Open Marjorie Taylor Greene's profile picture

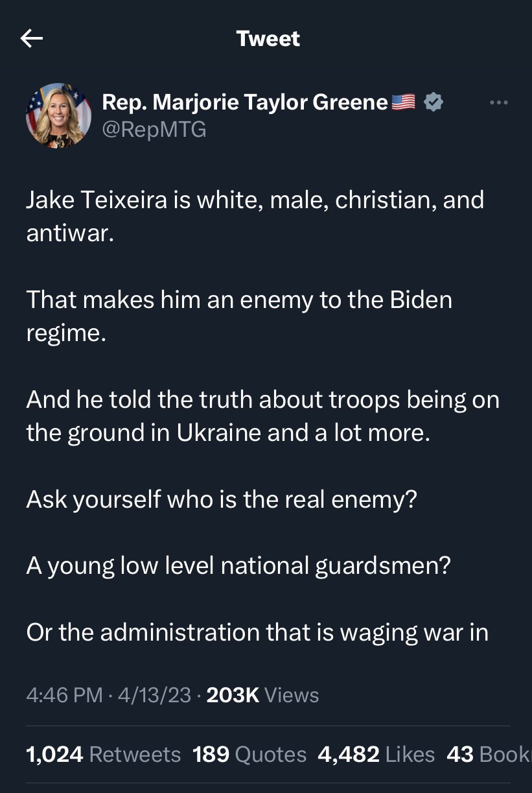click(58, 115)
